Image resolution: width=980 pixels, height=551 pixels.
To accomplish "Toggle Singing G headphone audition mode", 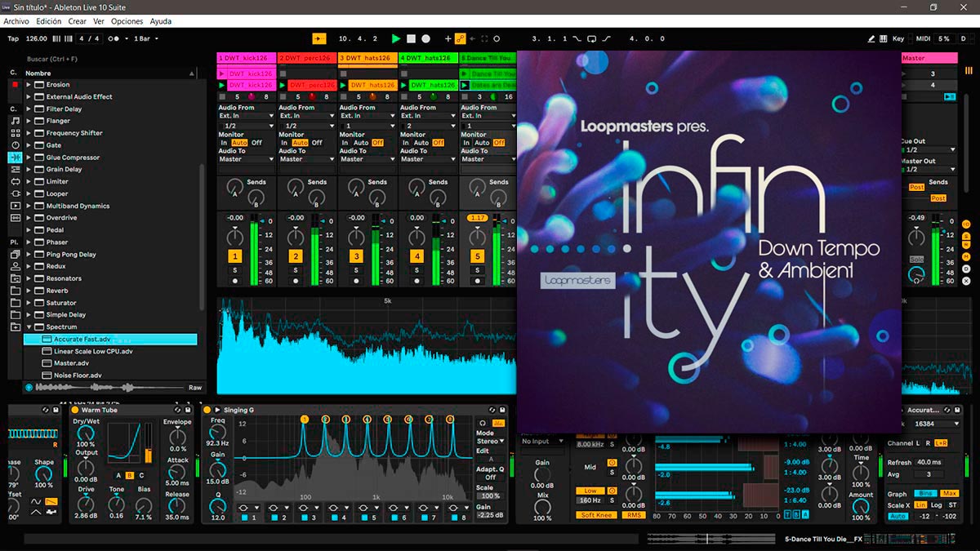I will 482,422.
